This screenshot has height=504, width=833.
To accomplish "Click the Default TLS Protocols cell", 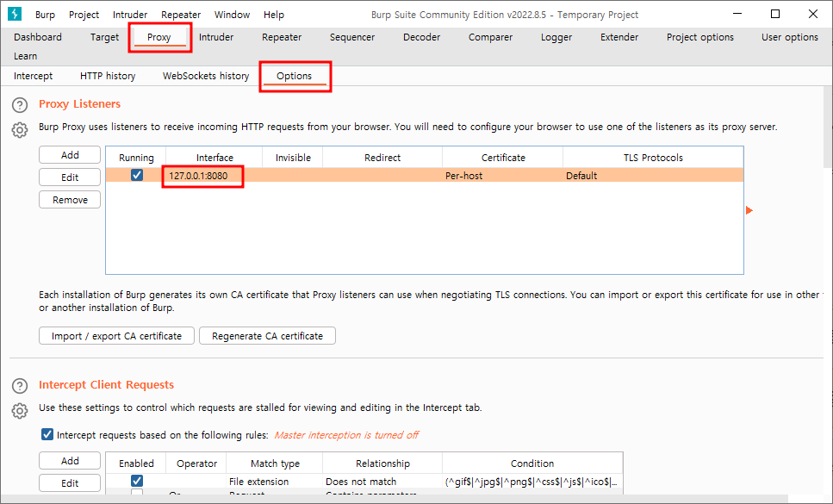I will coord(653,175).
